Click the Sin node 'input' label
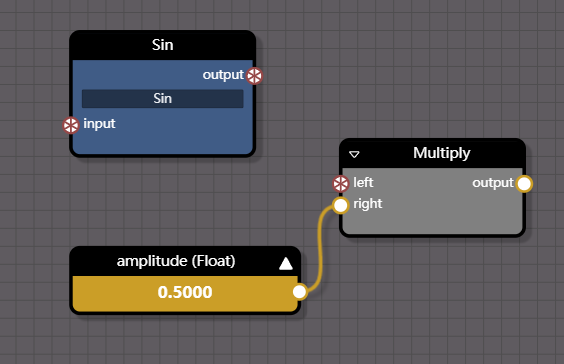The width and height of the screenshot is (564, 364). (99, 124)
